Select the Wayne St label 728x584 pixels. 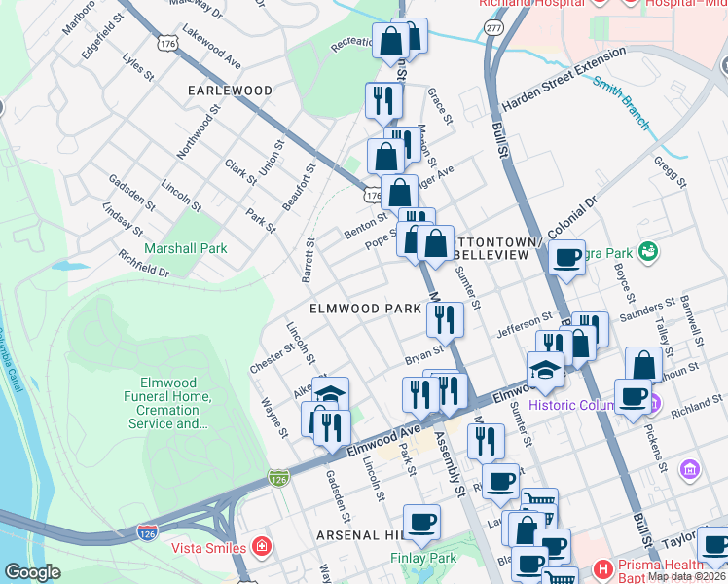(274, 418)
